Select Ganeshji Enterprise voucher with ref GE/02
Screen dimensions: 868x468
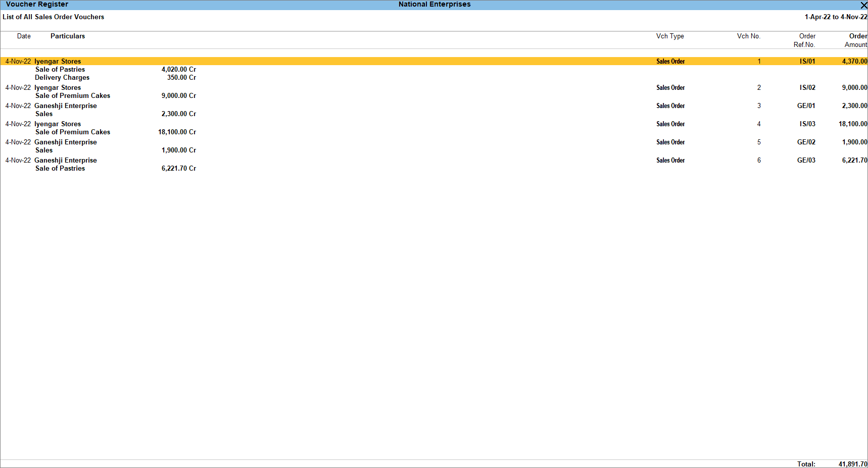(434, 142)
